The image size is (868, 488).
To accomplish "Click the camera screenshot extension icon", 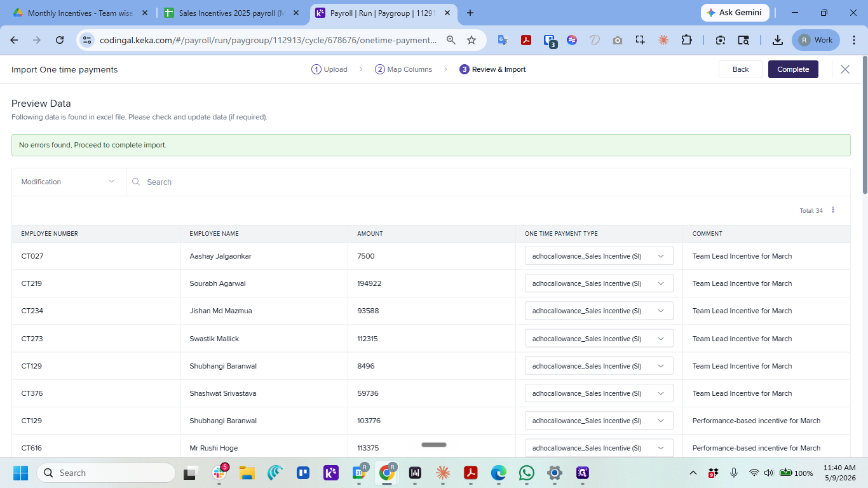I will (618, 40).
